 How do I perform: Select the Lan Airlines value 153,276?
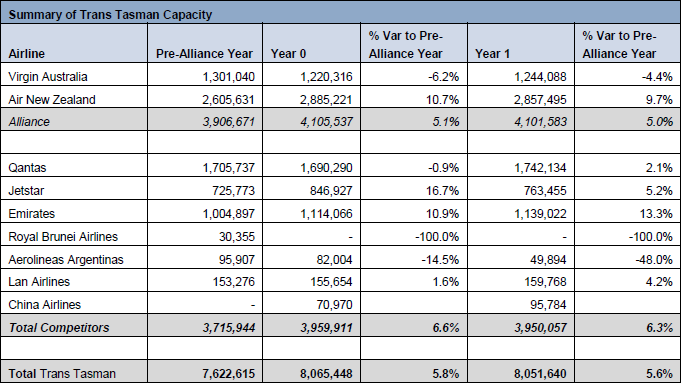[234, 282]
